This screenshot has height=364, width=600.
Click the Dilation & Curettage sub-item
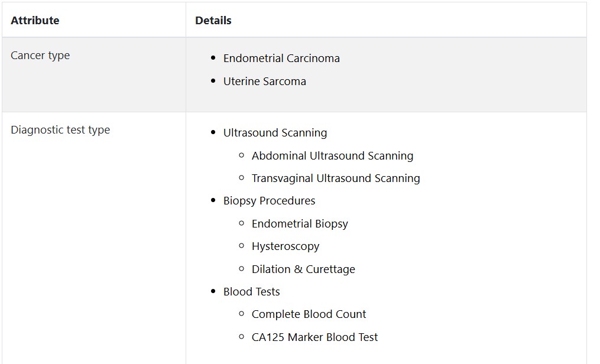[x=303, y=269]
